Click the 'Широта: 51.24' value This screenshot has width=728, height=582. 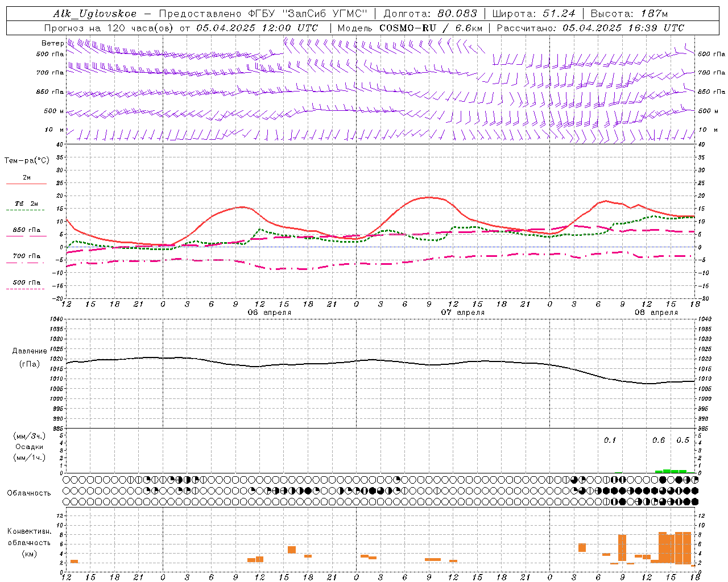point(534,14)
